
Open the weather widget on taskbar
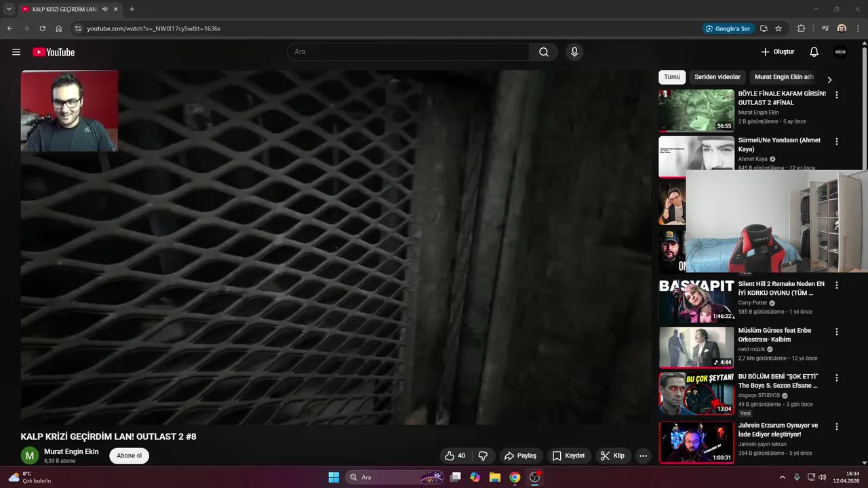29,477
